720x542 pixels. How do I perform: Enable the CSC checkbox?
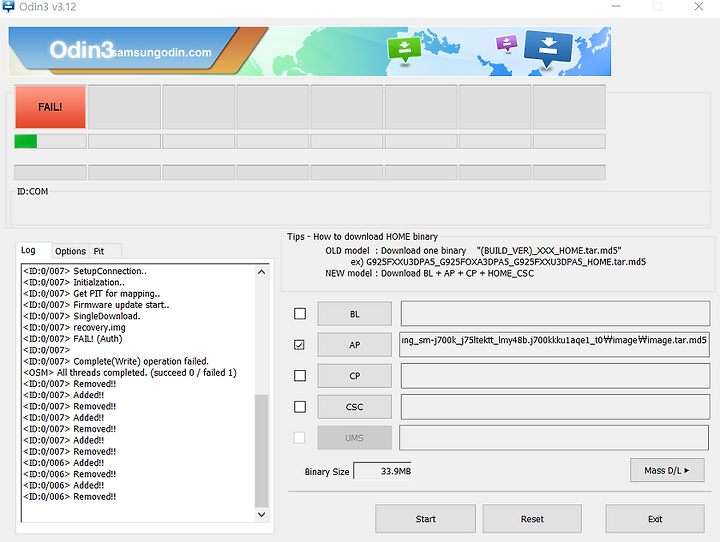click(x=300, y=406)
